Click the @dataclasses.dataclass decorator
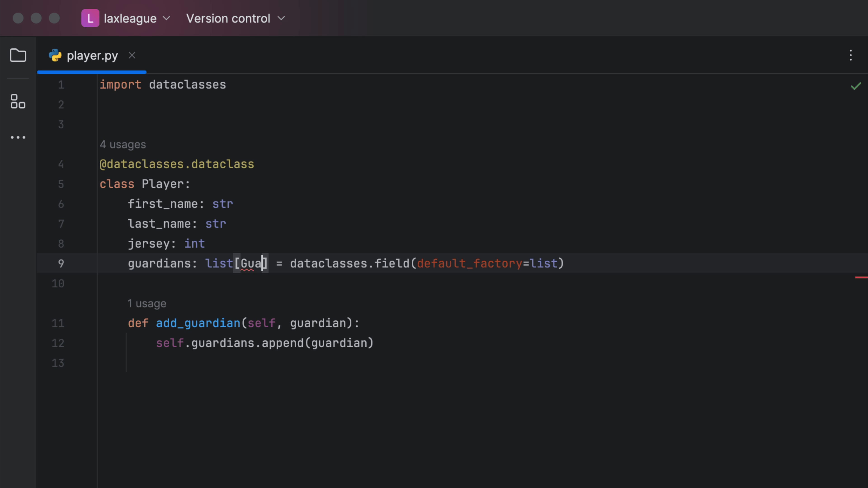 pos(177,164)
